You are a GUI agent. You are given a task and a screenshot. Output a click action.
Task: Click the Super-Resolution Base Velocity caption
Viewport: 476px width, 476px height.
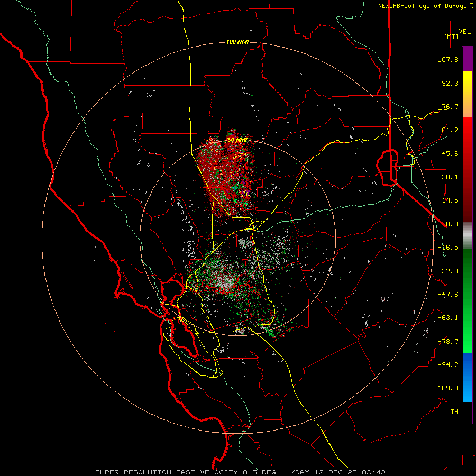tap(240, 472)
